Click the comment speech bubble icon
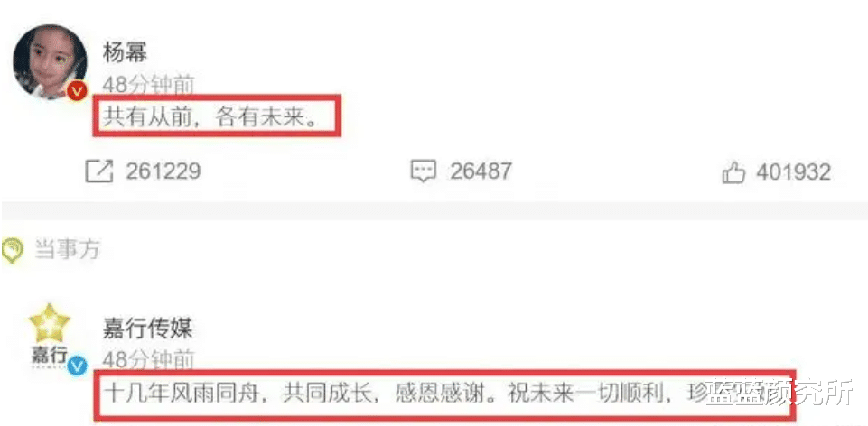The height and width of the screenshot is (426, 868). click(424, 171)
